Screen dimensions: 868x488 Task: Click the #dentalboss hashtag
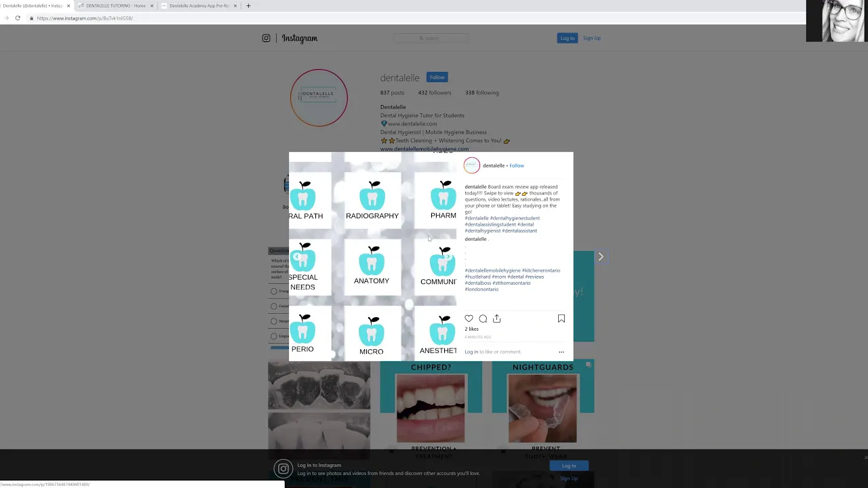click(478, 283)
